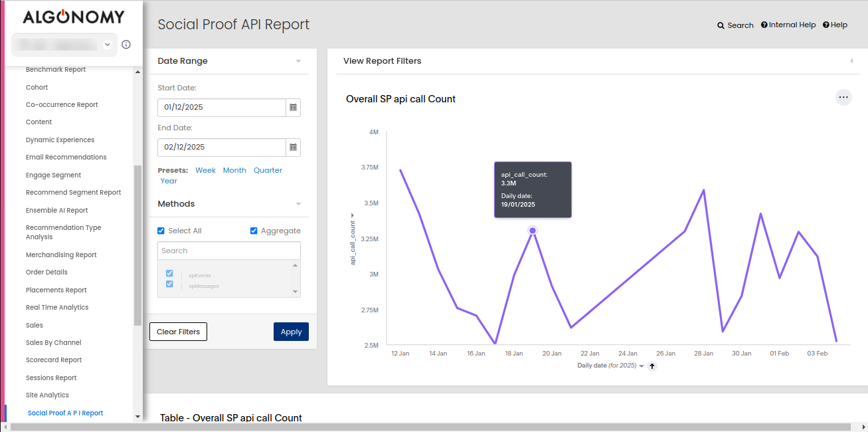Image resolution: width=868 pixels, height=432 pixels.
Task: Open the api_call_count axis dropdown arrow
Action: (353, 215)
